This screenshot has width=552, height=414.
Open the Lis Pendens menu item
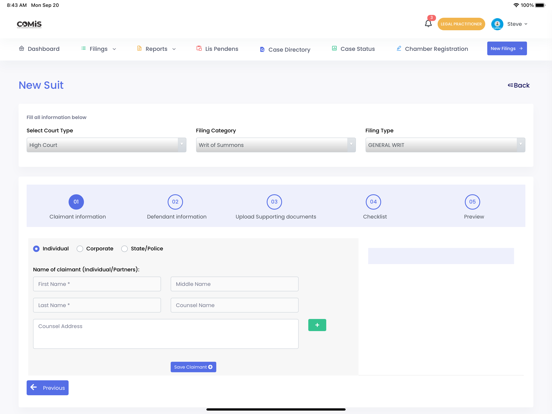click(217, 49)
